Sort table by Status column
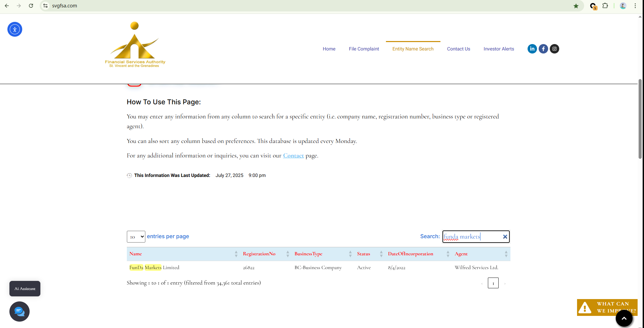The width and height of the screenshot is (644, 328). [x=363, y=254]
